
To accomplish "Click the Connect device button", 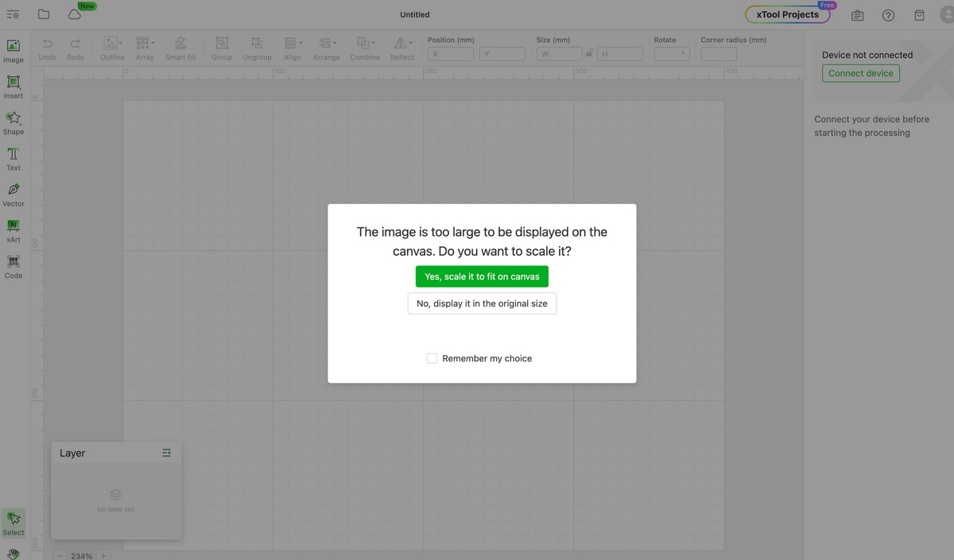I will [x=861, y=73].
